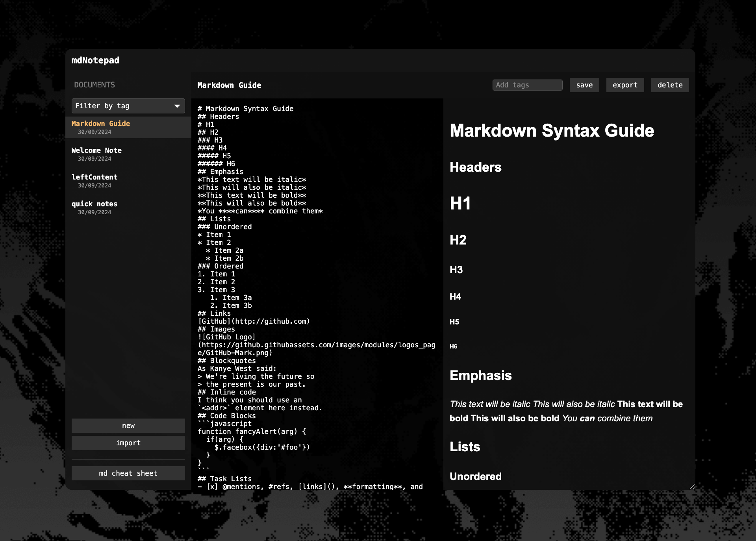This screenshot has height=541, width=756.
Task: Open the Filter by tag dropdown
Action: (x=128, y=106)
